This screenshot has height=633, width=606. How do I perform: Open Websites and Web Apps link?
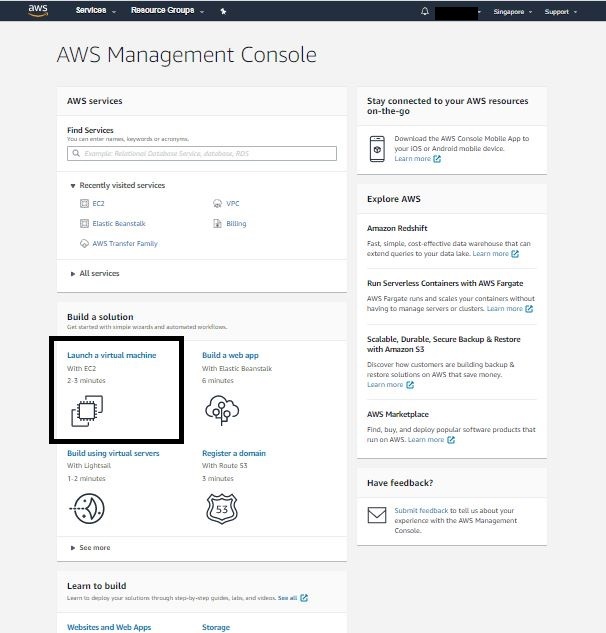click(x=109, y=627)
